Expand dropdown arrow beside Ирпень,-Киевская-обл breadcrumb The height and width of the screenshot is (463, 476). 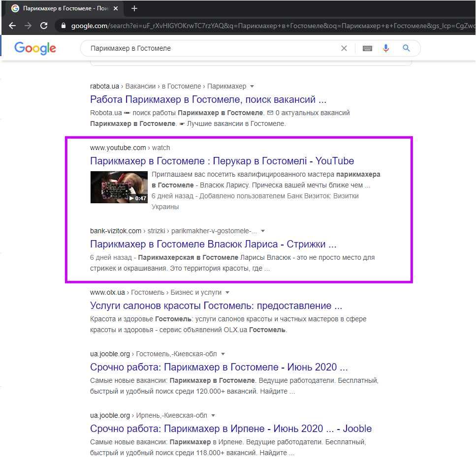213,415
